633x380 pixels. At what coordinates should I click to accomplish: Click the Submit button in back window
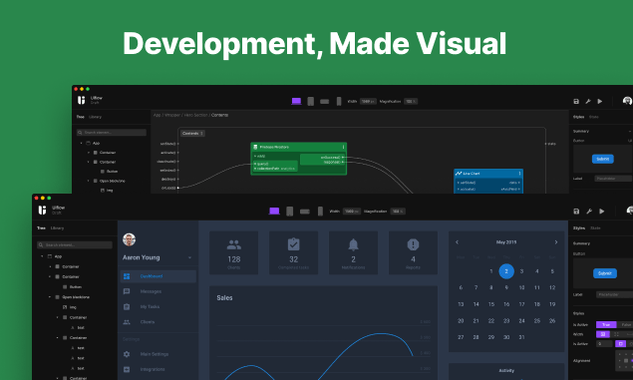pos(603,159)
